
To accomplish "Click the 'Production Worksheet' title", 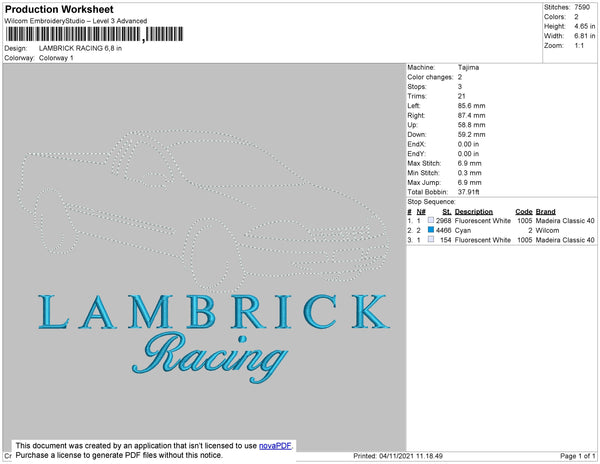I will click(59, 9).
